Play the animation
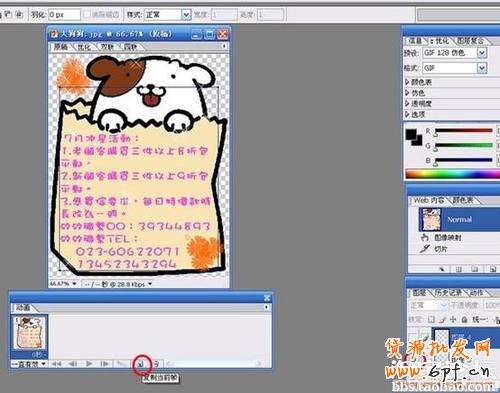This screenshot has height=393, width=500. pos(89,364)
